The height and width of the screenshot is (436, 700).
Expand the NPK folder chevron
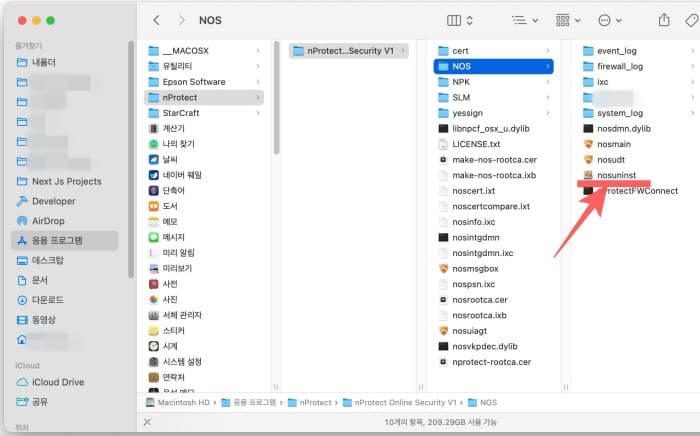tap(547, 82)
